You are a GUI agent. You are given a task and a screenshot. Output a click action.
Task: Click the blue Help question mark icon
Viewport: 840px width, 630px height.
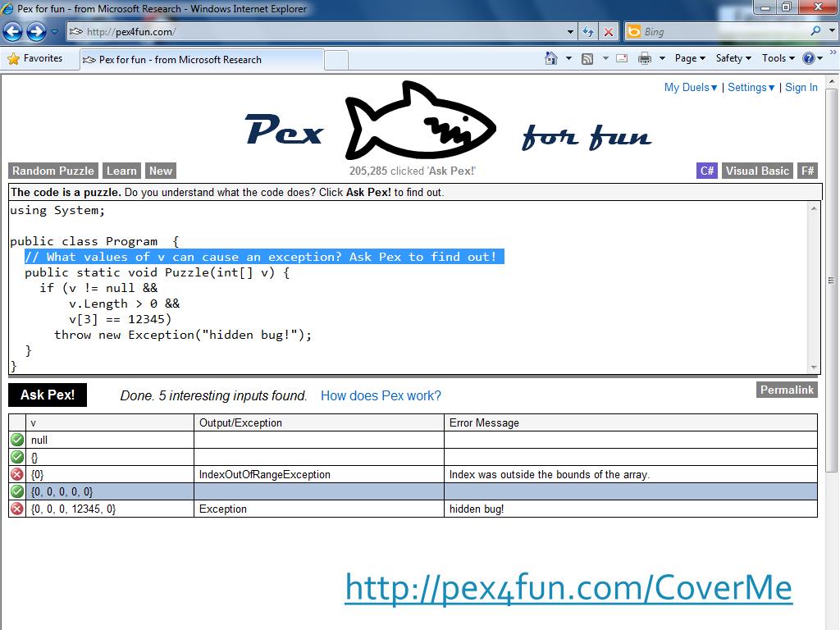click(808, 58)
